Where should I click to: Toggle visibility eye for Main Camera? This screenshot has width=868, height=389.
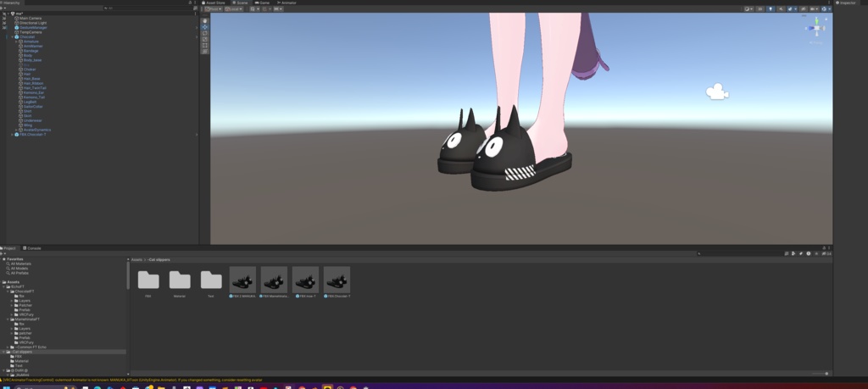[4, 19]
